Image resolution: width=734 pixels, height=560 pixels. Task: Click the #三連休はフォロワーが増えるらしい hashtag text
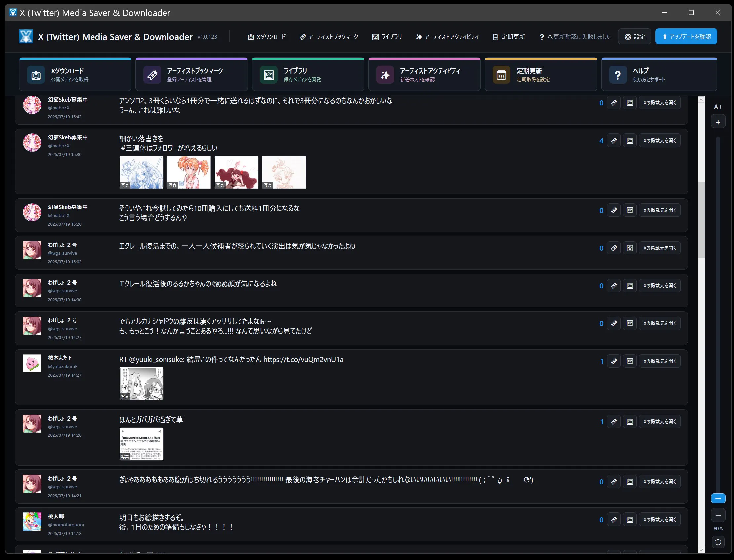pyautogui.click(x=169, y=148)
